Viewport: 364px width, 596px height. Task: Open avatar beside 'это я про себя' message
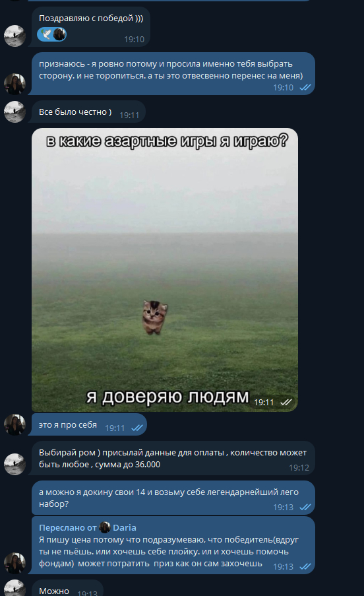click(15, 424)
